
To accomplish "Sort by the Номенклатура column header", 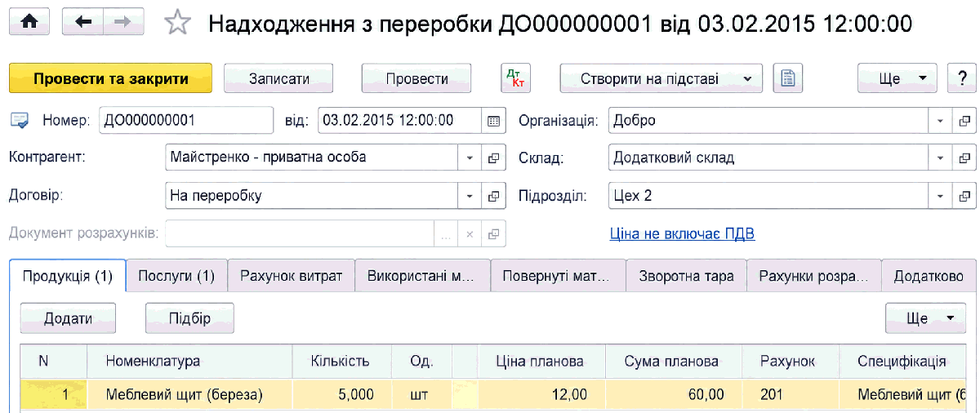I will point(191,362).
